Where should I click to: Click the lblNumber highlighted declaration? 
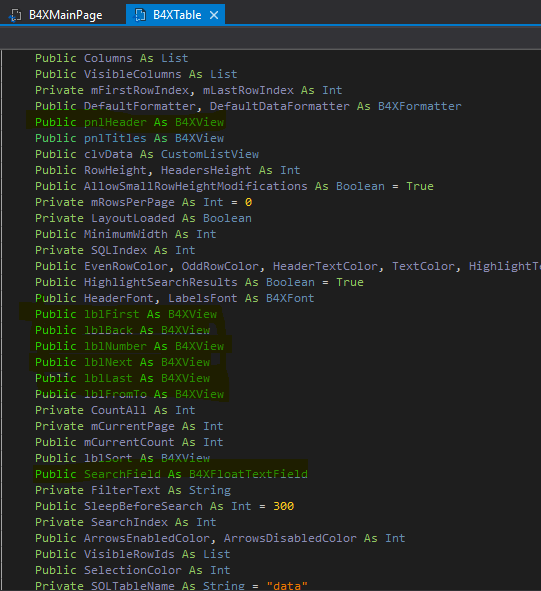[x=129, y=346]
